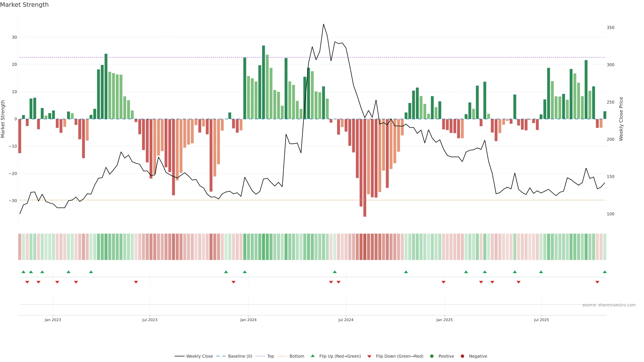Click the first cell in the heatmap strip
This screenshot has width=644, height=362.
click(20, 247)
